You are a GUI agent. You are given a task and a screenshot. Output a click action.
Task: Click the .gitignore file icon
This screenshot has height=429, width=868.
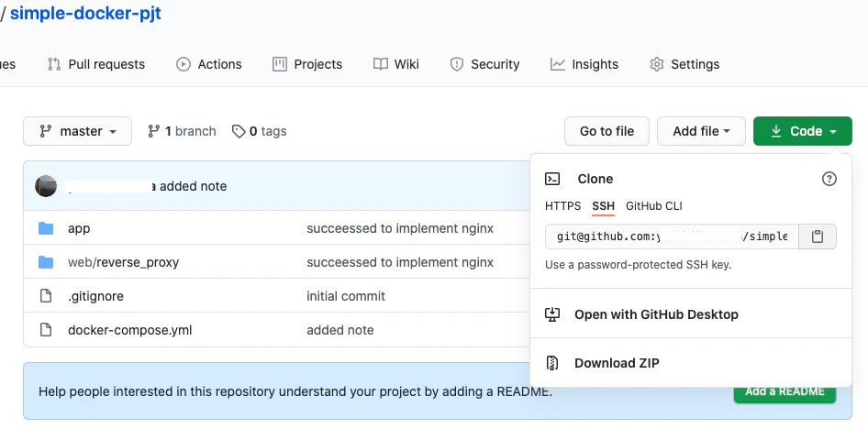tap(46, 296)
